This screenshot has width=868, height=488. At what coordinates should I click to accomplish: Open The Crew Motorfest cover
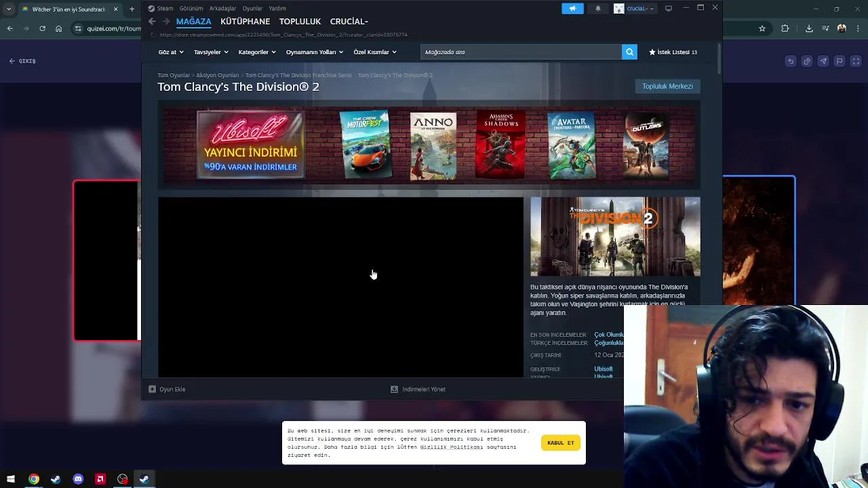365,145
